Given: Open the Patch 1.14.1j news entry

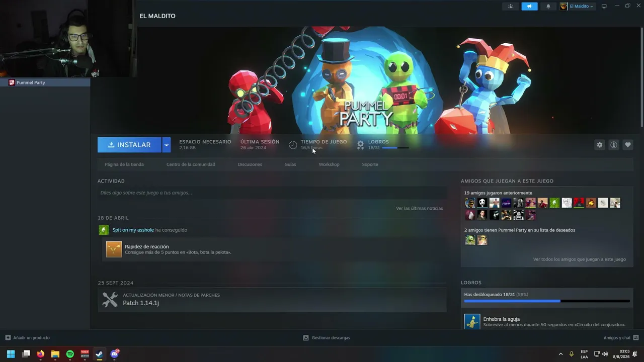Looking at the screenshot, I should 272,300.
